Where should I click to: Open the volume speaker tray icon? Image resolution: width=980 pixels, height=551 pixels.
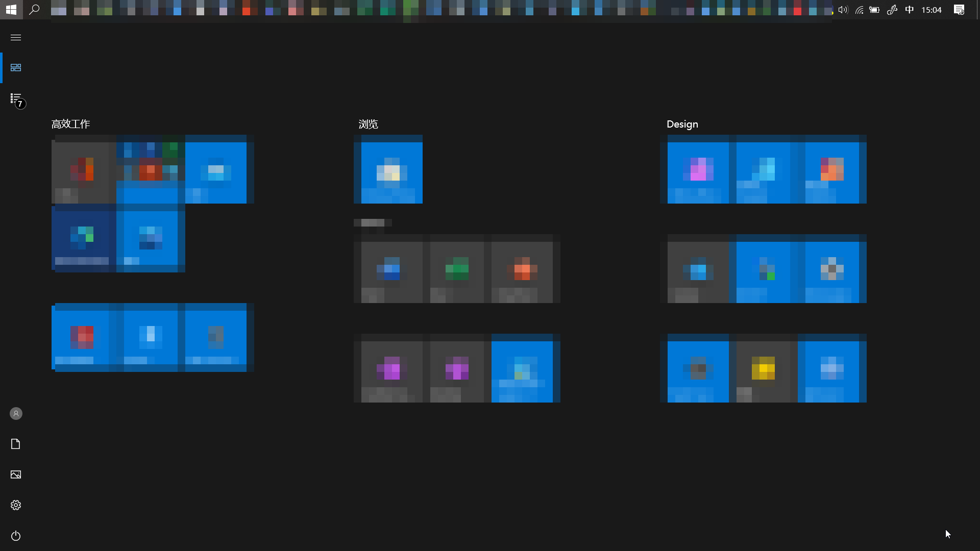[x=843, y=10]
